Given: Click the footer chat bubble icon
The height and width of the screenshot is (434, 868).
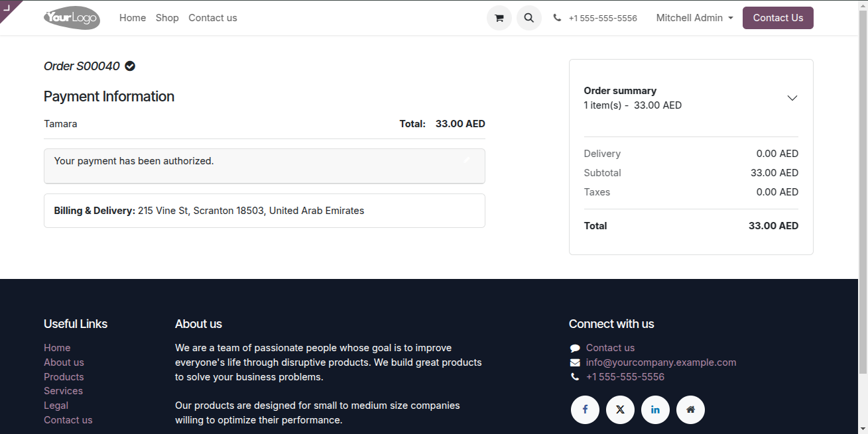Looking at the screenshot, I should [x=575, y=348].
